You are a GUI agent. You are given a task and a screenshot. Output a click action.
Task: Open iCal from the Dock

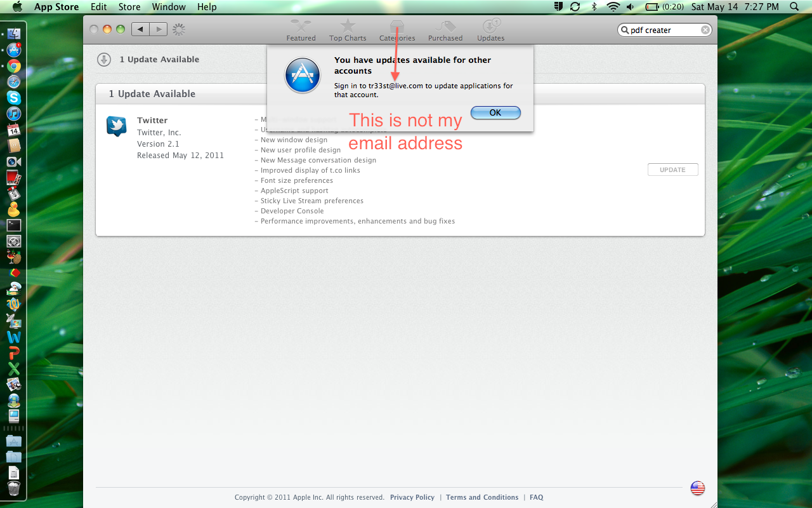click(14, 130)
